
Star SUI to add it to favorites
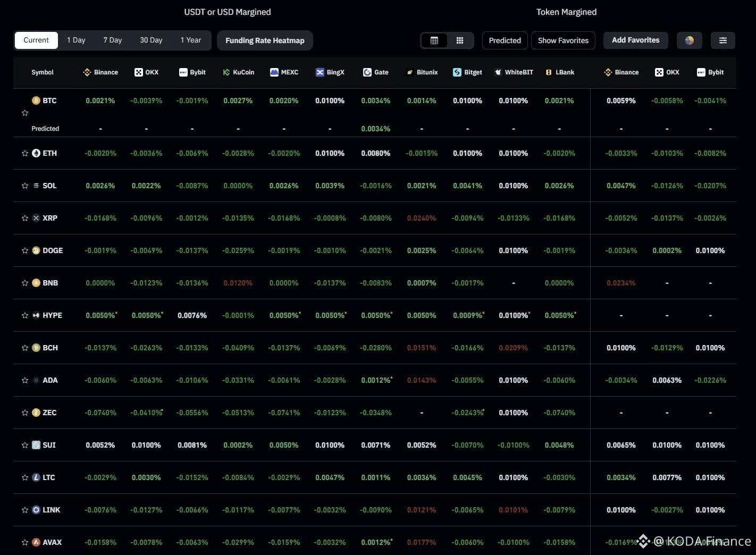click(x=24, y=445)
